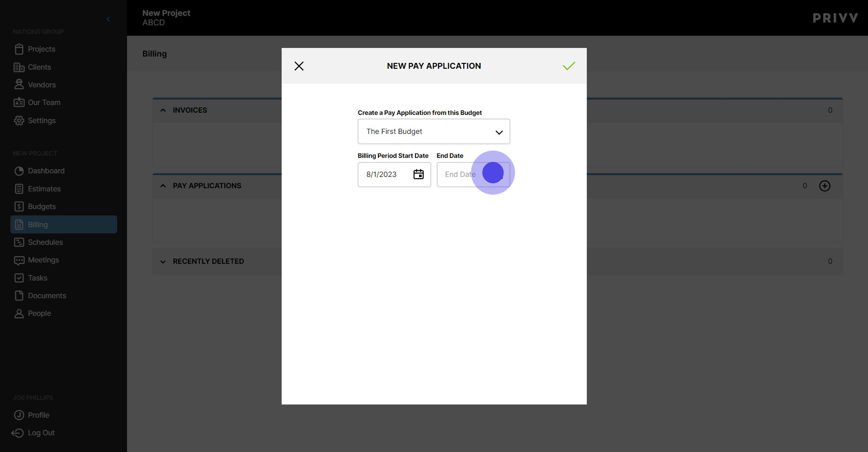This screenshot has height=452, width=868.
Task: Click the RECENTLY DELETED heading
Action: (x=208, y=262)
